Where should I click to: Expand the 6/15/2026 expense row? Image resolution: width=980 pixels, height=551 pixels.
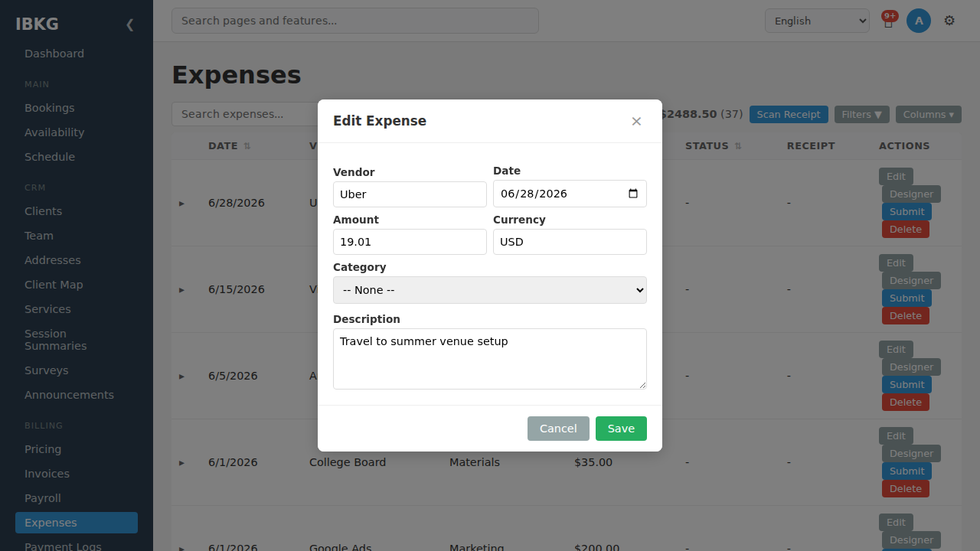point(182,290)
